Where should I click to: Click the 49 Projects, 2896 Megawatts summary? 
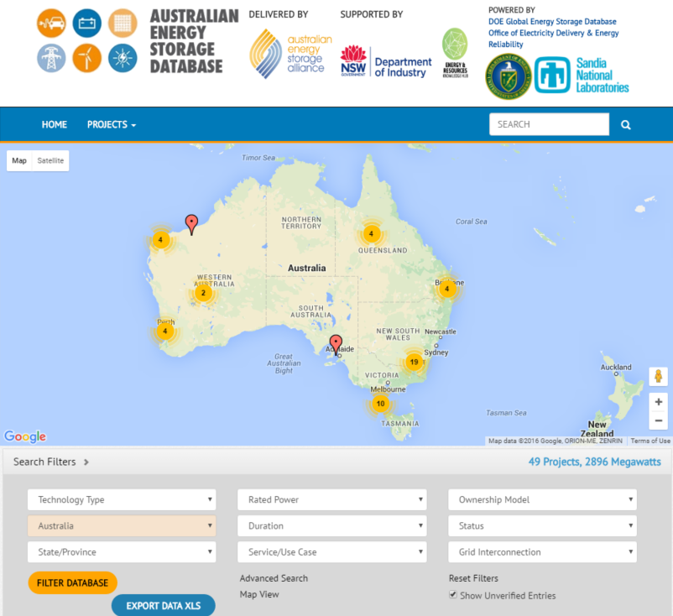pos(594,462)
